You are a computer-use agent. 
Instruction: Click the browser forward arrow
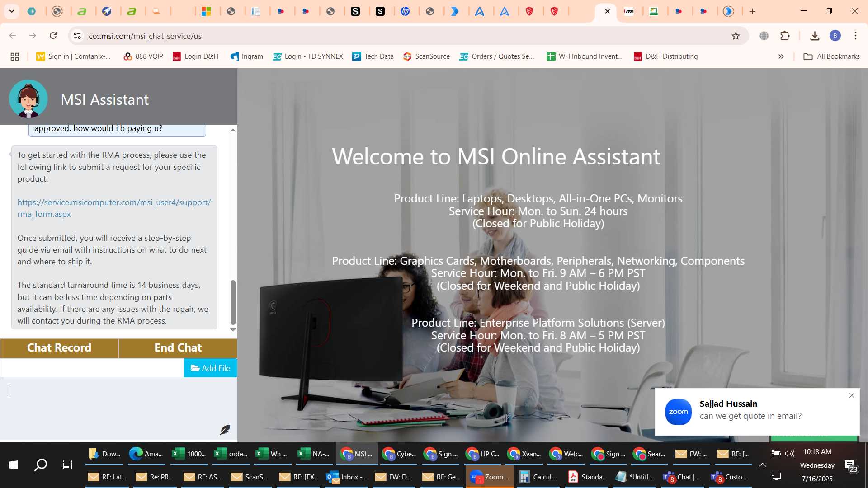(33, 36)
